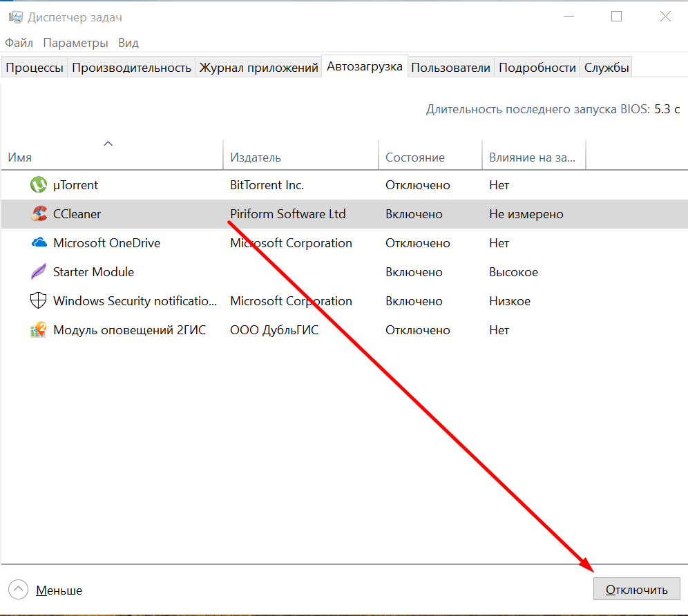Select the Модуль оповещений 2ГИС row
The height and width of the screenshot is (616, 688).
click(x=344, y=329)
